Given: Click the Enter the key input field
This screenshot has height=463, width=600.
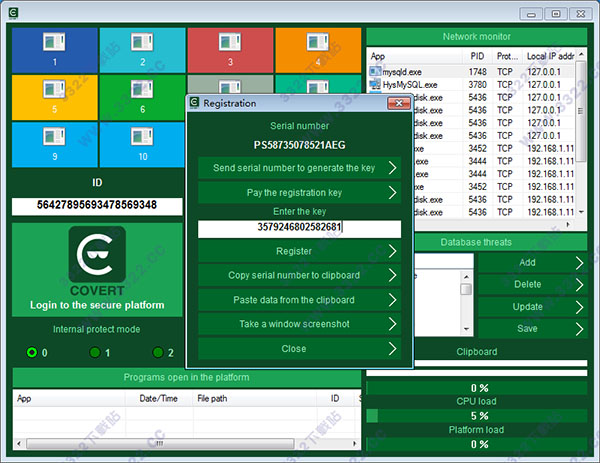Looking at the screenshot, I should [299, 228].
